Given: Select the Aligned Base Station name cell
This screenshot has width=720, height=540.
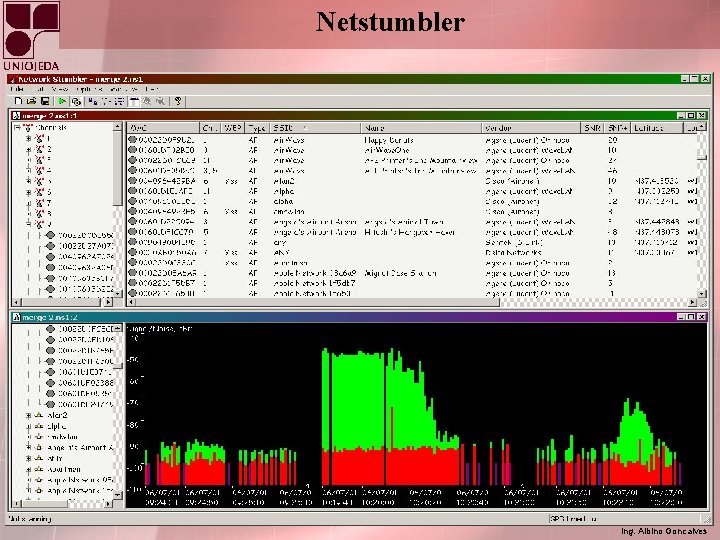Looking at the screenshot, I should (400, 273).
